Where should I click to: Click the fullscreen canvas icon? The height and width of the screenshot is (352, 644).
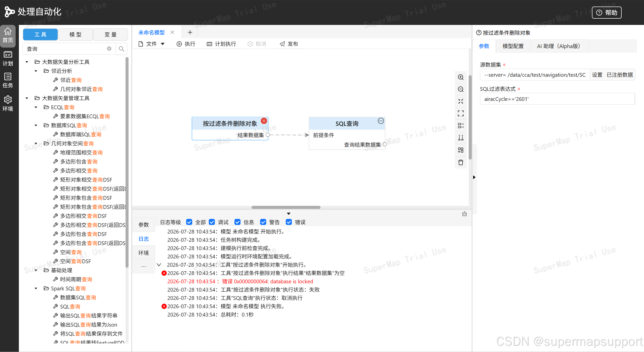461,113
